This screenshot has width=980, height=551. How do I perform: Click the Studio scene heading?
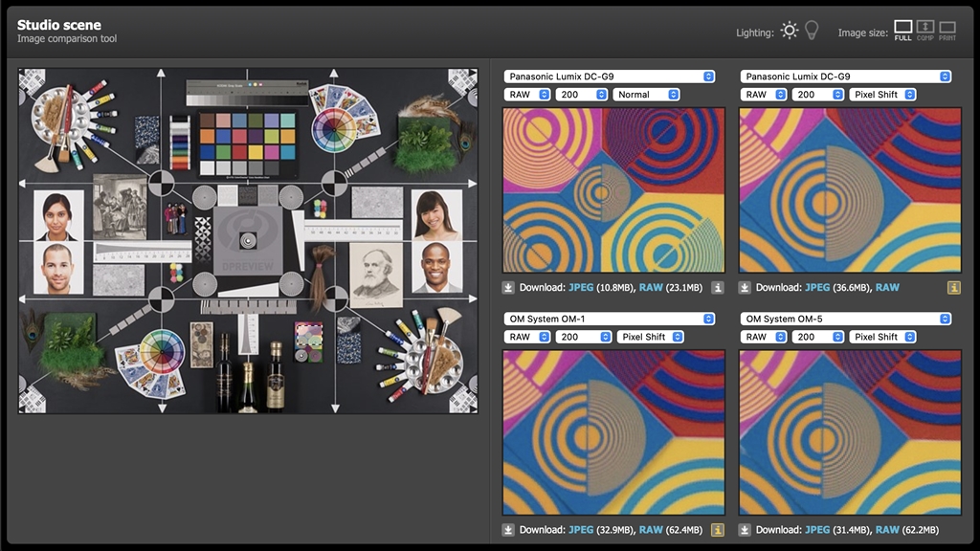(x=58, y=25)
